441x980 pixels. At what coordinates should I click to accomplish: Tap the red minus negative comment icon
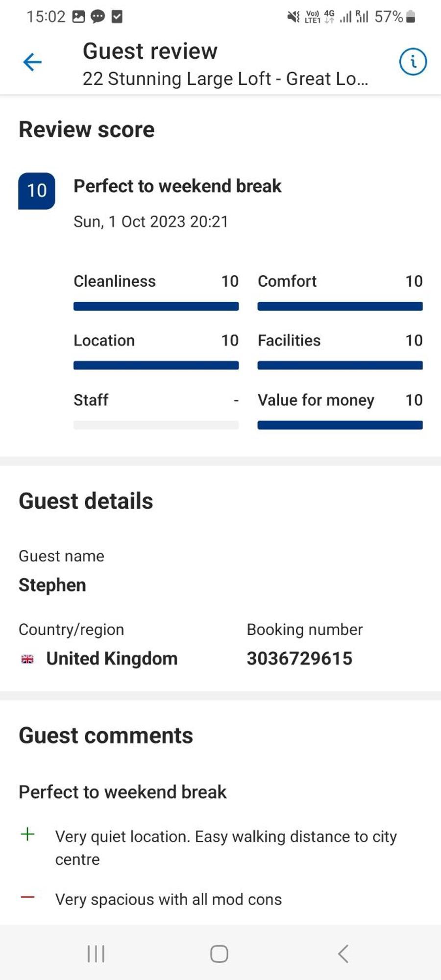[27, 897]
